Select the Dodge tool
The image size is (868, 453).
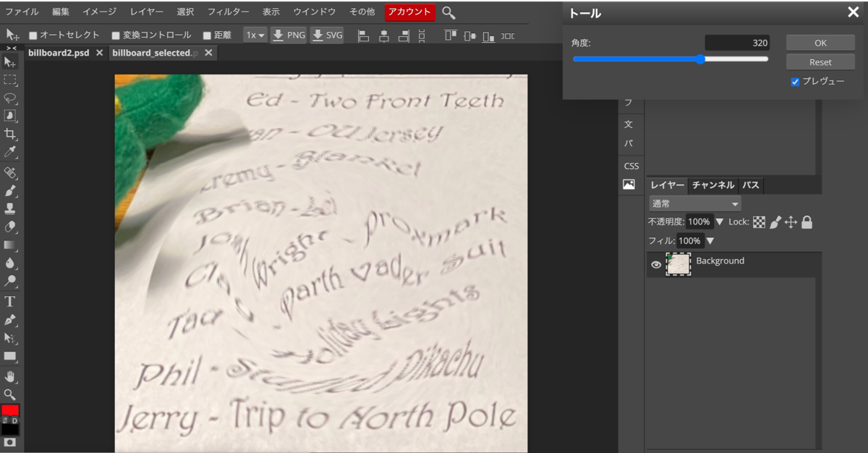(x=10, y=281)
